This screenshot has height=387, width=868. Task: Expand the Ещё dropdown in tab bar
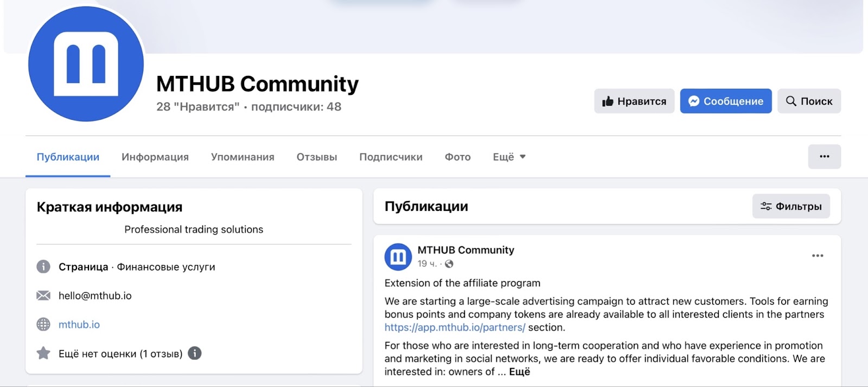coord(509,157)
